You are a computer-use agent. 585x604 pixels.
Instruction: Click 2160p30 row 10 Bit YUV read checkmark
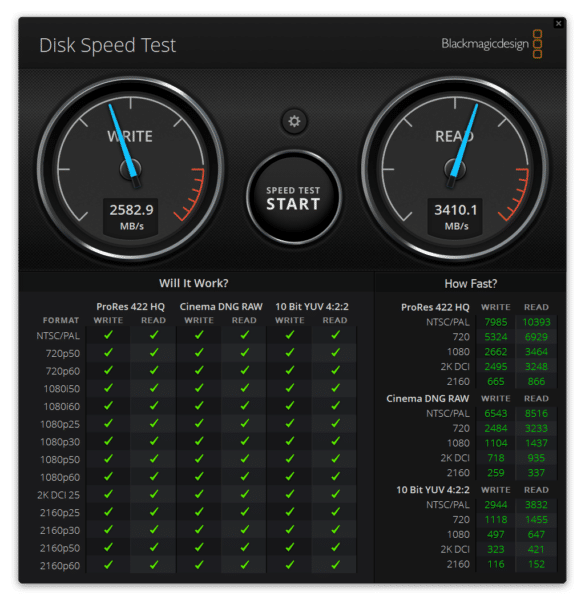(x=335, y=529)
